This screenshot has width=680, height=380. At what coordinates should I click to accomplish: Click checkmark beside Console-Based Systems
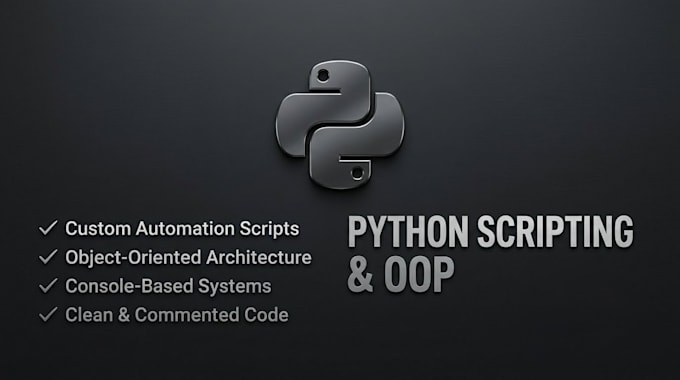48,285
